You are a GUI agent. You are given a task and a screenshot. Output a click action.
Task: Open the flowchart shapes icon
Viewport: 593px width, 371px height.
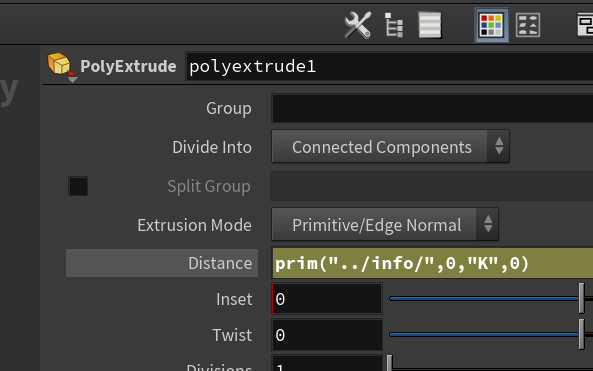click(528, 25)
